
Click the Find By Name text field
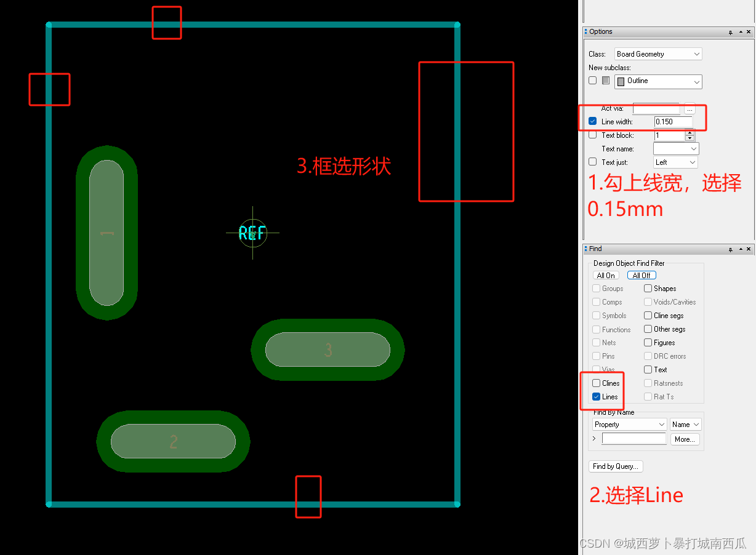coord(634,439)
